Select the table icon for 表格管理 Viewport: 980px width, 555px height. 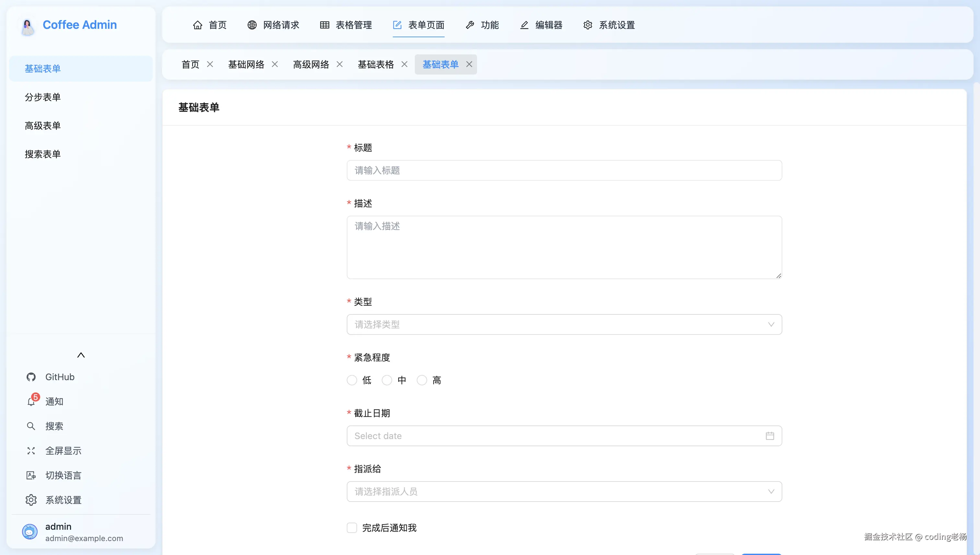[x=325, y=25]
